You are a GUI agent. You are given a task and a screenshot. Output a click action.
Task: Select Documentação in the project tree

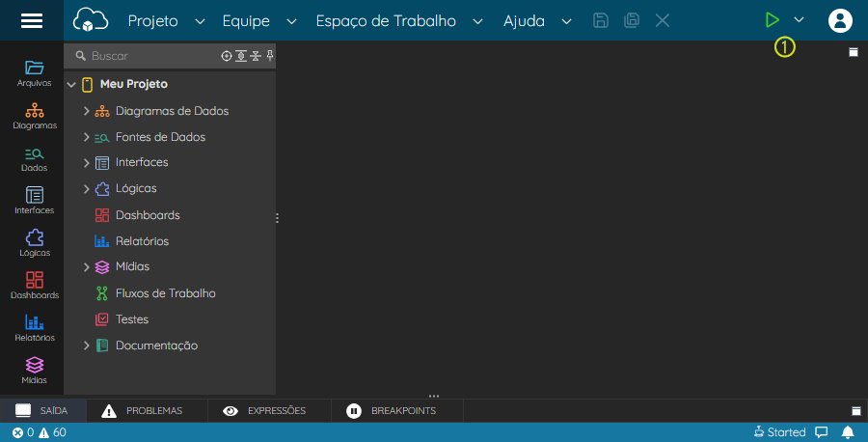156,345
